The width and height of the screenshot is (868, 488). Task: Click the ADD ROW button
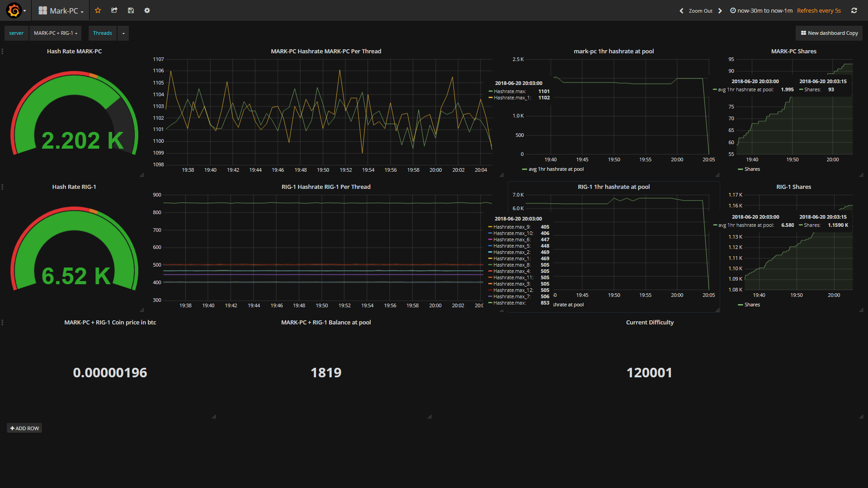point(24,428)
